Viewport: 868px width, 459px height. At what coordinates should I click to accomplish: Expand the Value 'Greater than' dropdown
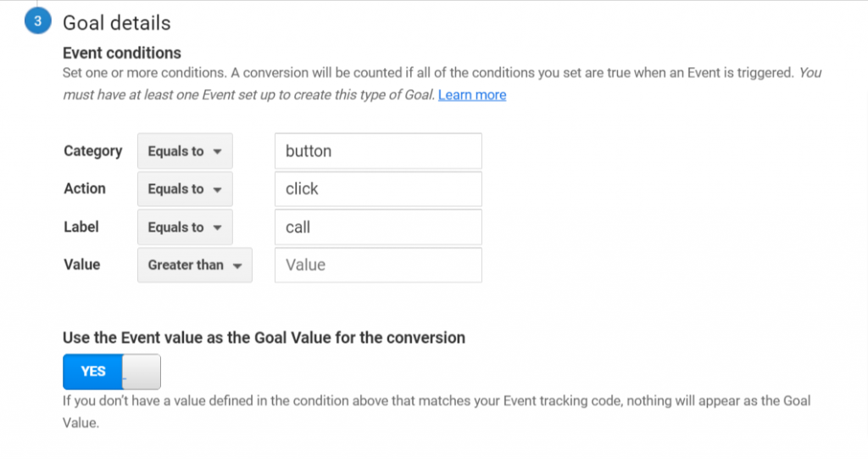[x=195, y=265]
